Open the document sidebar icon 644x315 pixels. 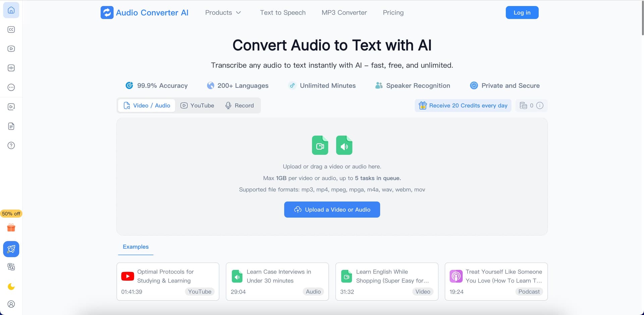[x=11, y=126]
